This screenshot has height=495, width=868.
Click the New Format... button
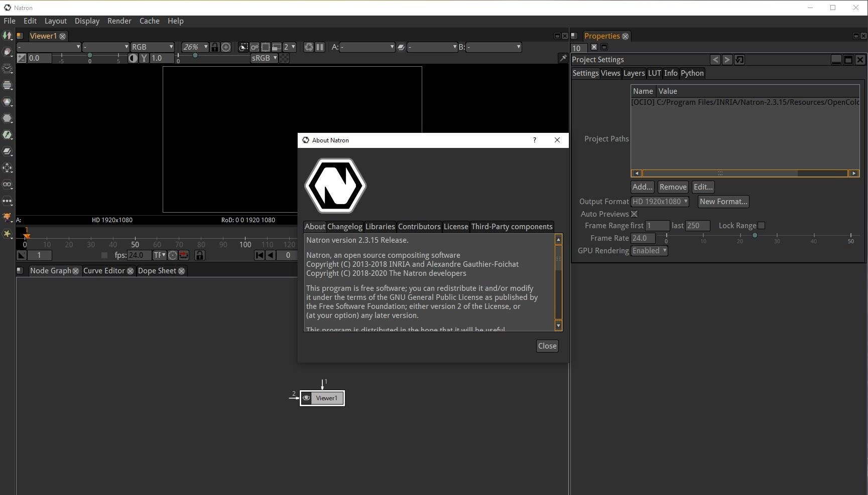click(723, 202)
